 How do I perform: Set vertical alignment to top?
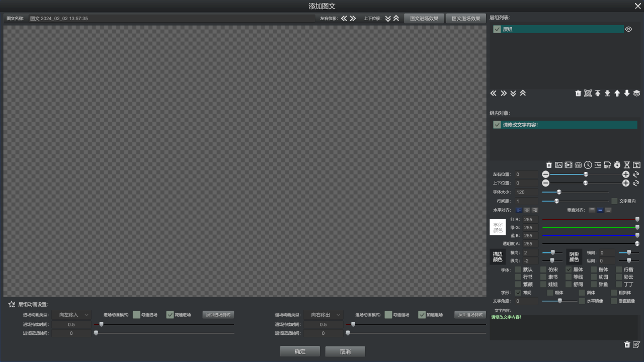coord(592,210)
